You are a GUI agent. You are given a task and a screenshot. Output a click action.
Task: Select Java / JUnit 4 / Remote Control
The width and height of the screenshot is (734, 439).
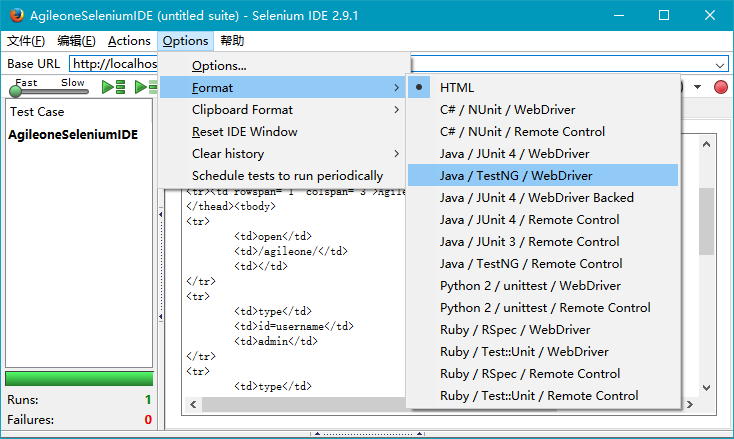tap(543, 220)
